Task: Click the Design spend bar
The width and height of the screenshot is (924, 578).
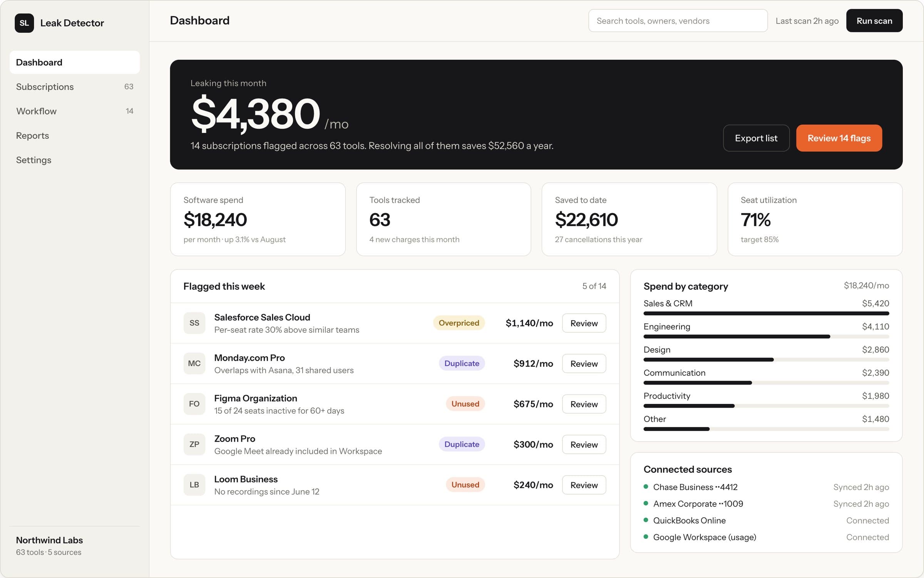Action: point(766,360)
